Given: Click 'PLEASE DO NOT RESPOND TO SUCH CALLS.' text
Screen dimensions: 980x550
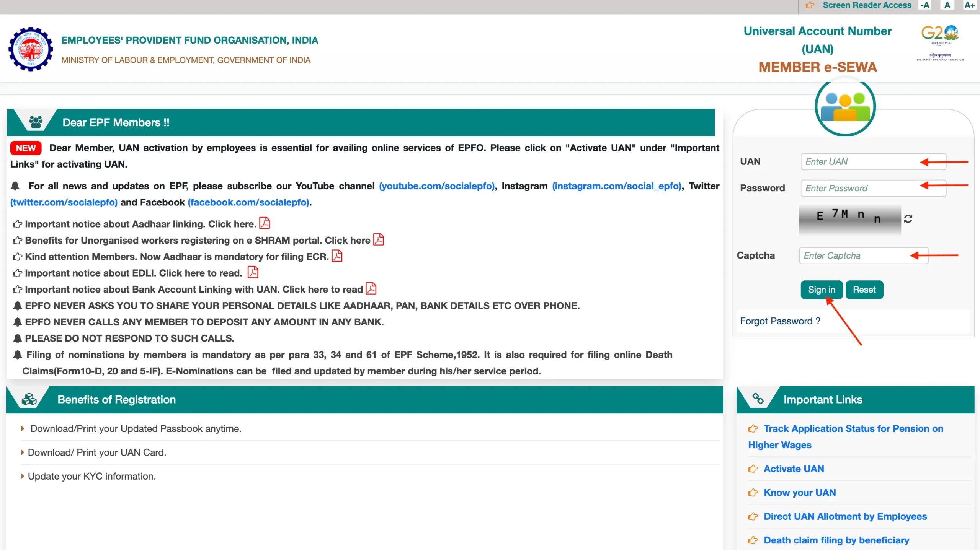Looking at the screenshot, I should [129, 338].
